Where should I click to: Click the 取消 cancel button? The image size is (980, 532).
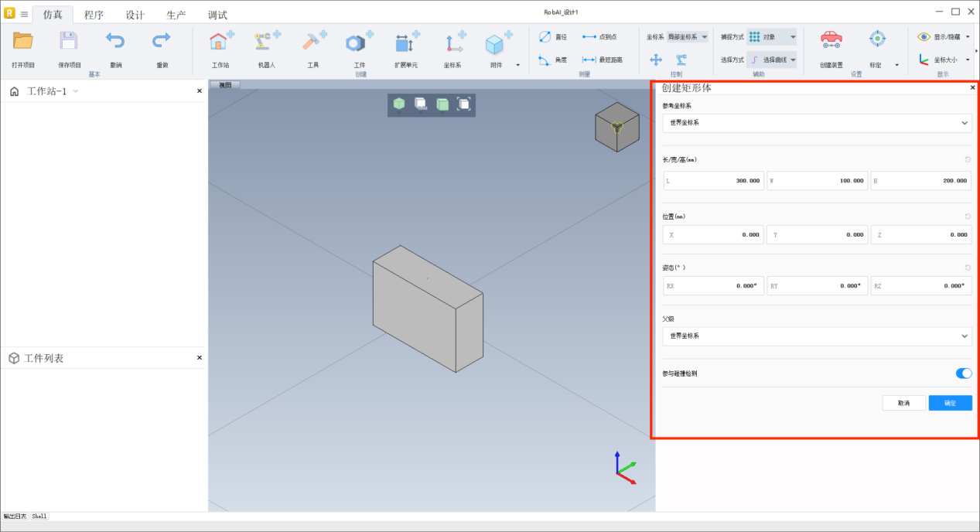coord(903,403)
